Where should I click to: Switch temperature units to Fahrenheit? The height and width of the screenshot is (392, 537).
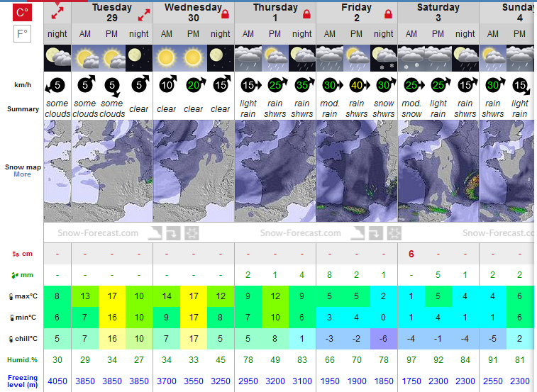coord(22,34)
